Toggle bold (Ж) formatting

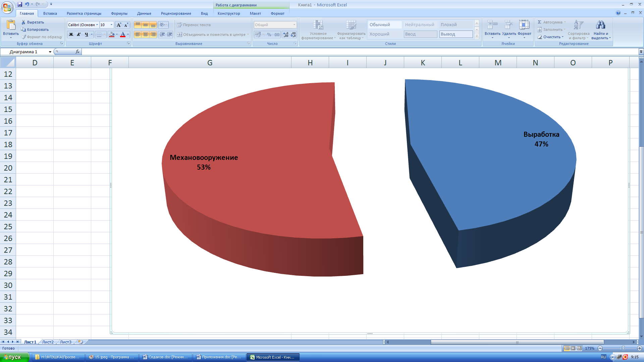click(71, 35)
